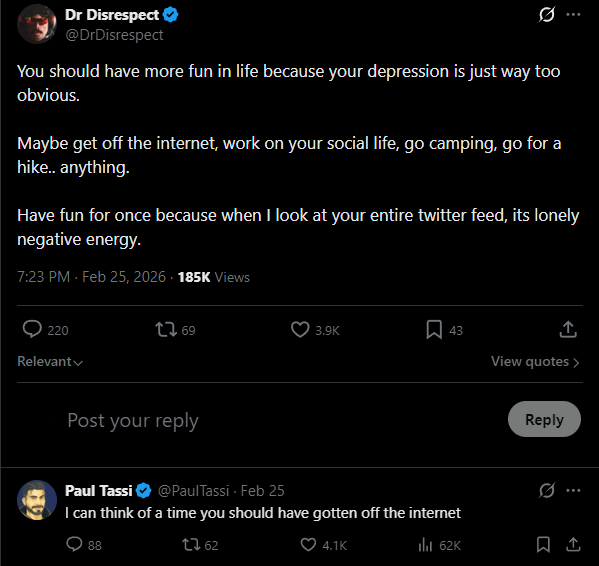Repost Paul Tassi's reply showing 62
The width and height of the screenshot is (599, 566).
191,544
